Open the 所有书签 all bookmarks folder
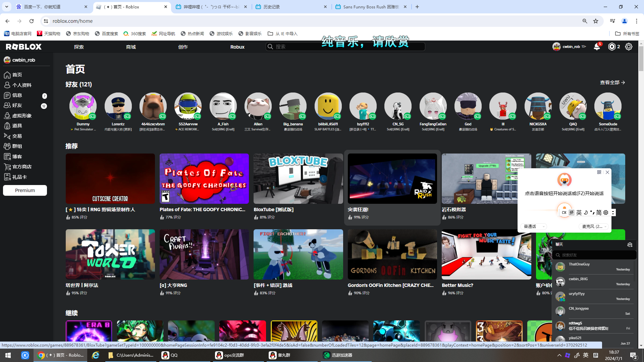This screenshot has height=362, width=644. 627,34
